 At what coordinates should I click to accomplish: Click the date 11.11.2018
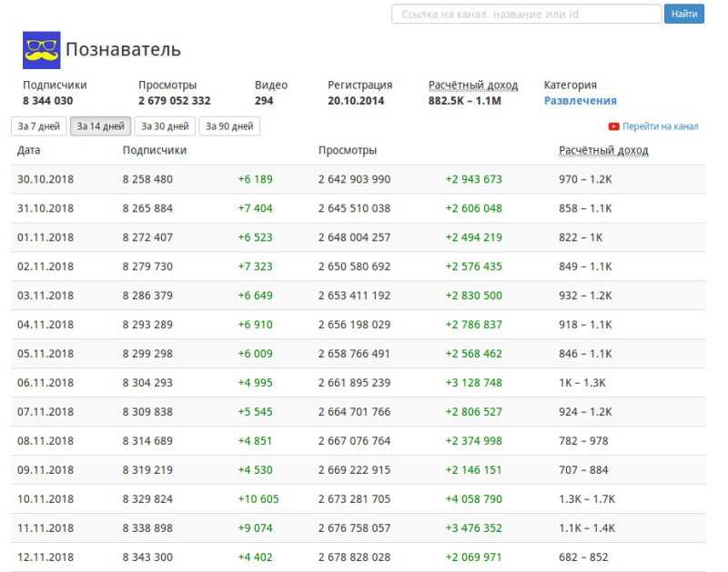pos(45,528)
